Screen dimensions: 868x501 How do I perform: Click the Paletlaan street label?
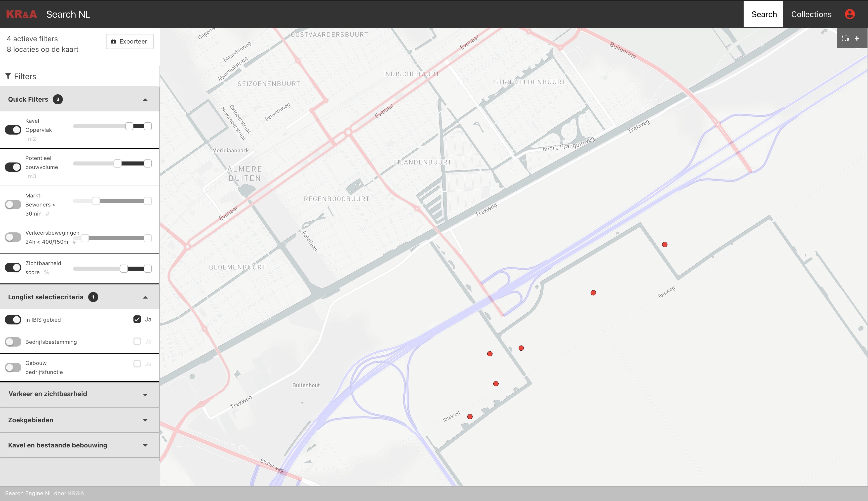[x=310, y=241]
